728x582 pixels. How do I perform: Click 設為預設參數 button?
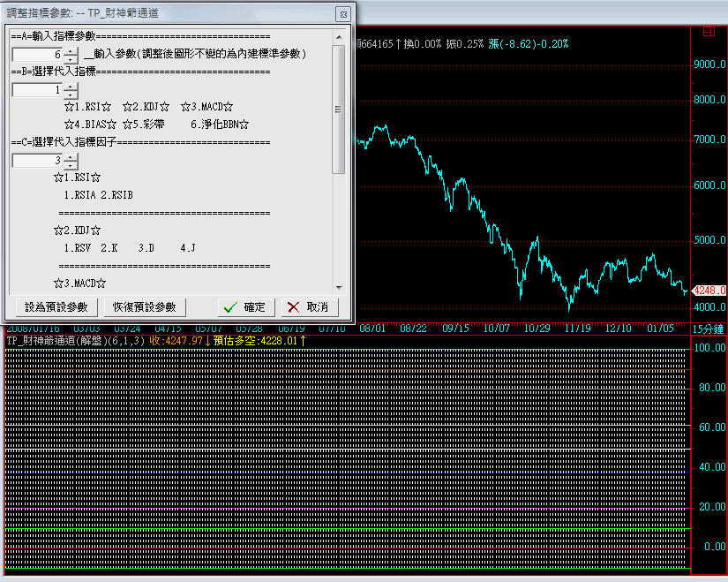click(x=56, y=307)
